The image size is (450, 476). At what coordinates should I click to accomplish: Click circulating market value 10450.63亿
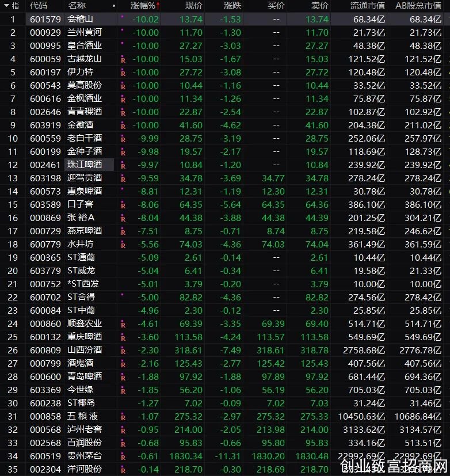[361, 417]
